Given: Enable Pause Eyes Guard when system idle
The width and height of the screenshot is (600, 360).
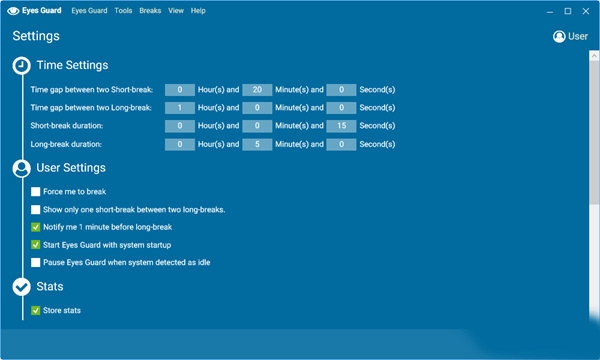Looking at the screenshot, I should [x=36, y=262].
